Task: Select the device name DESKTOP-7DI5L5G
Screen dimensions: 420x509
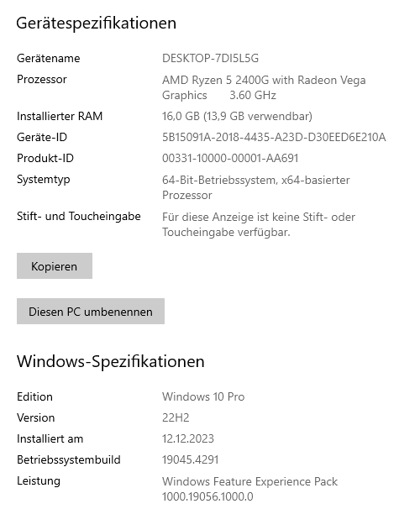Action: (x=210, y=58)
